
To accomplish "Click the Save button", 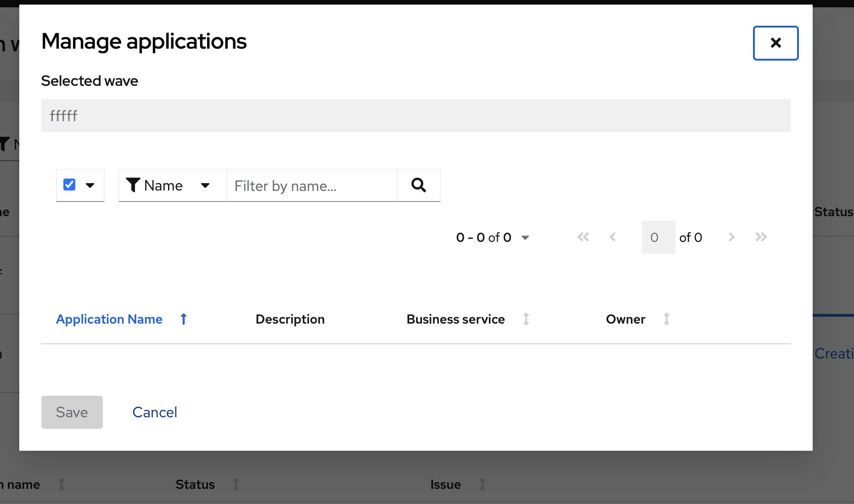I will click(x=72, y=412).
